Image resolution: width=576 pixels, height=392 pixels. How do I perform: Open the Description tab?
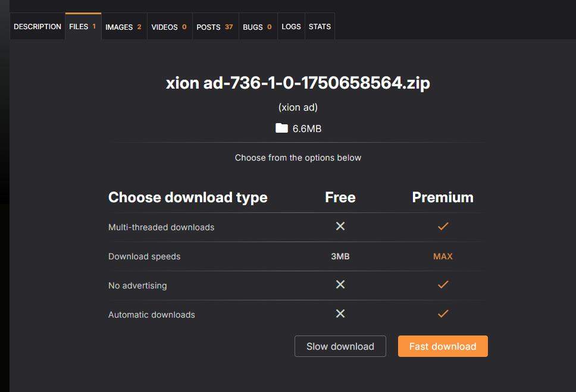[x=37, y=27]
